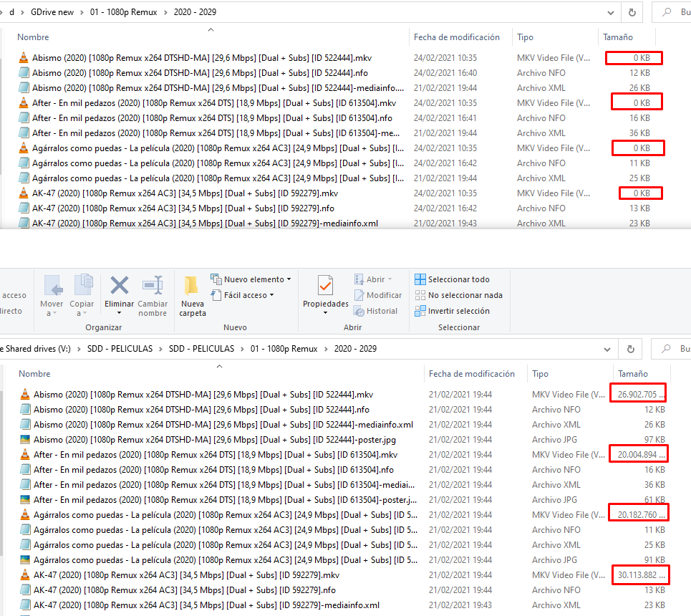This screenshot has height=616, width=691.
Task: Open the Fácil acceso dropdown
Action: coord(242,295)
